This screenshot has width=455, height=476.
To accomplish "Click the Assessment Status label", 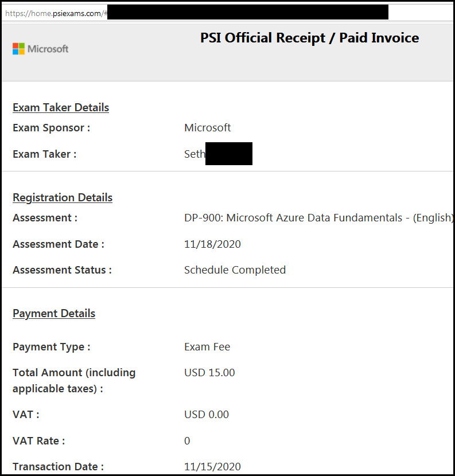I will [x=62, y=270].
